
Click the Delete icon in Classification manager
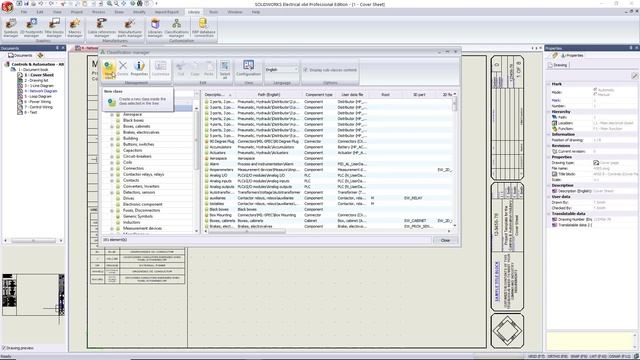coord(123,69)
